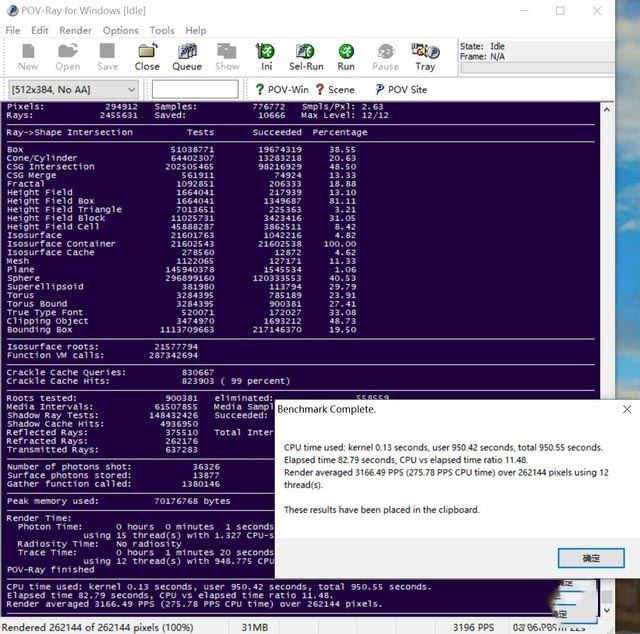
Task: Click the 'Peak memory used:' line
Action: pos(118,501)
